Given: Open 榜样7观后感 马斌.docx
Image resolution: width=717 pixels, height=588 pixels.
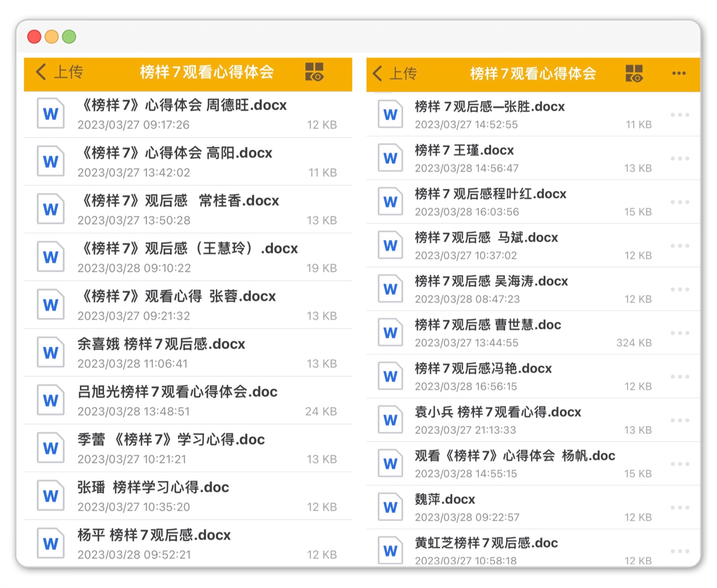Looking at the screenshot, I should coord(487,237).
